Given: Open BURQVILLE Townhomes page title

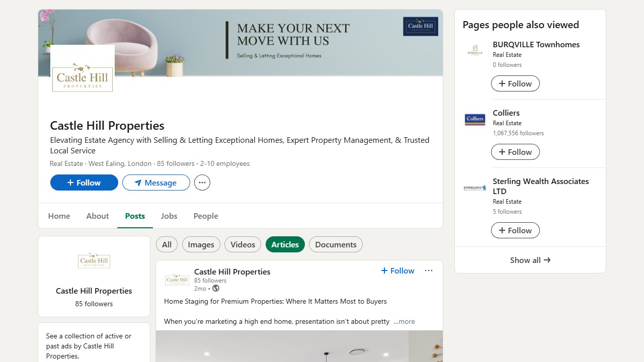Looking at the screenshot, I should [536, 44].
